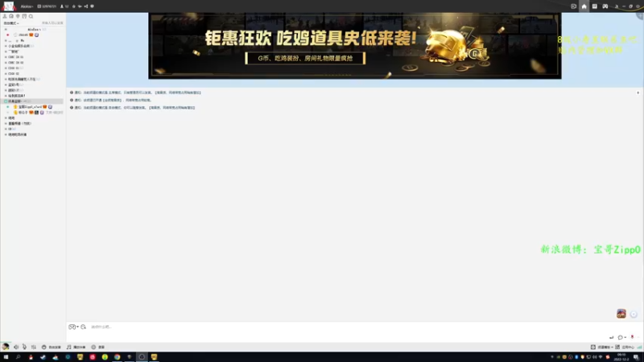Click the channel logo avatar at top left
The image size is (644, 362).
click(9, 6)
